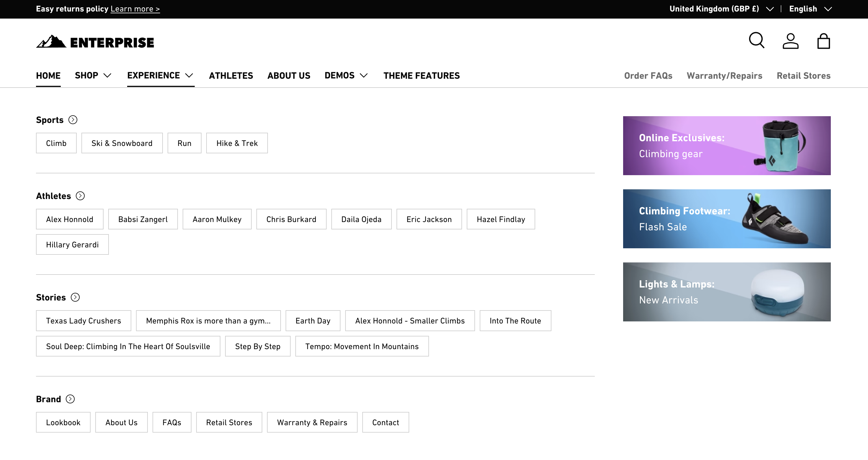Click the Stories section heading
This screenshot has width=868, height=460.
51,297
